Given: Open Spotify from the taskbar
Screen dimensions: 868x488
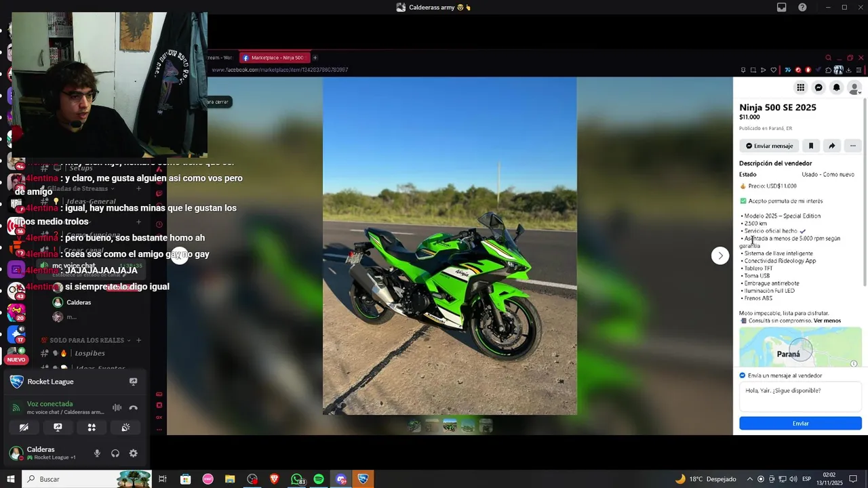Looking at the screenshot, I should coord(319,479).
